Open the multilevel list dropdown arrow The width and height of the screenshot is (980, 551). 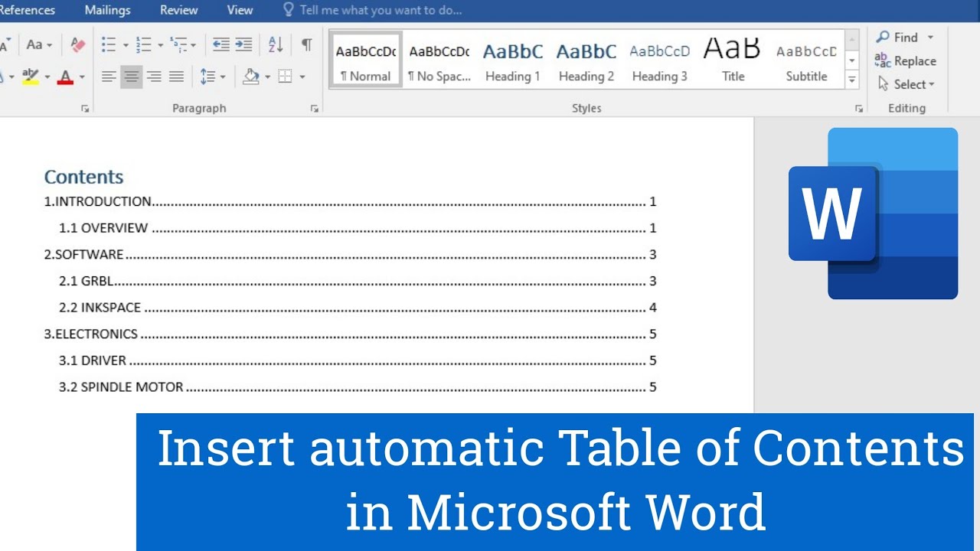pyautogui.click(x=193, y=45)
